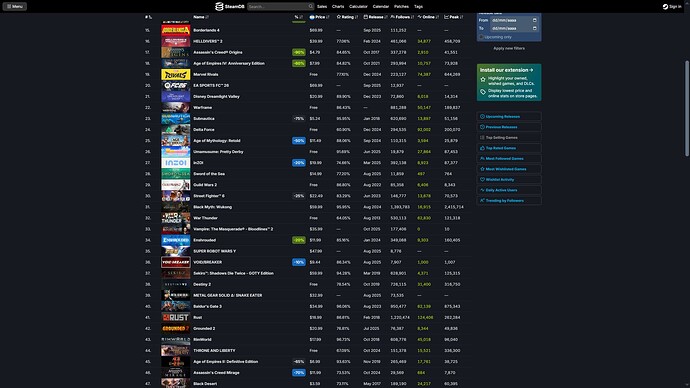Image resolution: width=690 pixels, height=388 pixels.
Task: Open calendar picker in the To date field
Action: [535, 28]
